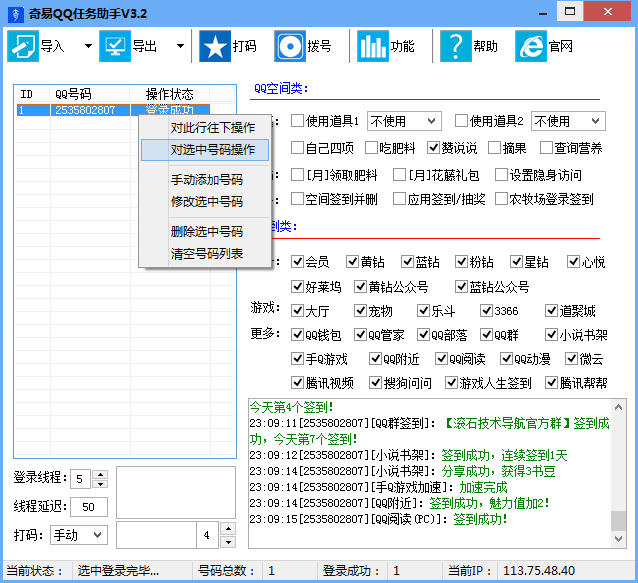Viewport: 638px width, 583px height.
Task: Open the 使用道具2 不使用 dropdown
Action: [x=568, y=121]
